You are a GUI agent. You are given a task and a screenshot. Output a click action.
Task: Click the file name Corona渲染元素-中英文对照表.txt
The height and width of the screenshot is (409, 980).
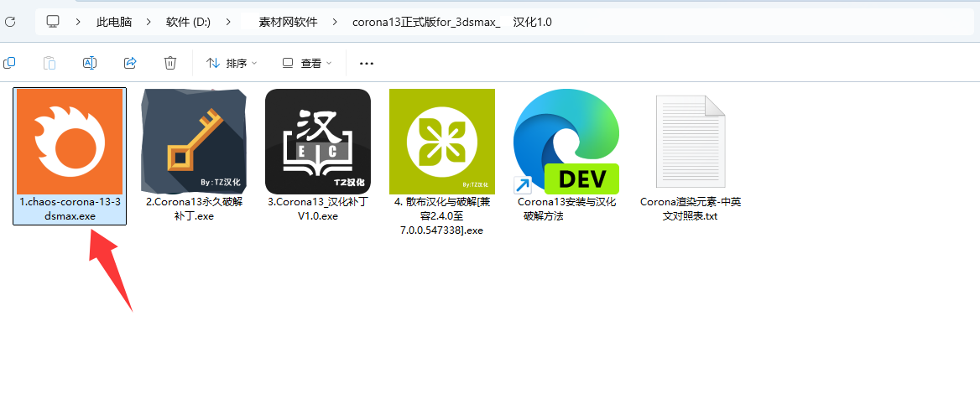690,210
